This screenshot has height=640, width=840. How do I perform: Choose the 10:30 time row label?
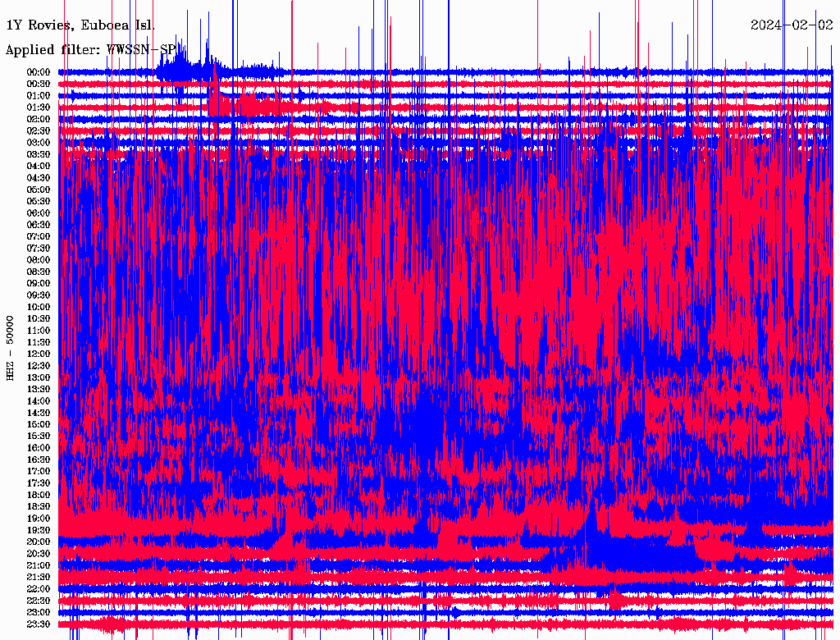pos(39,319)
